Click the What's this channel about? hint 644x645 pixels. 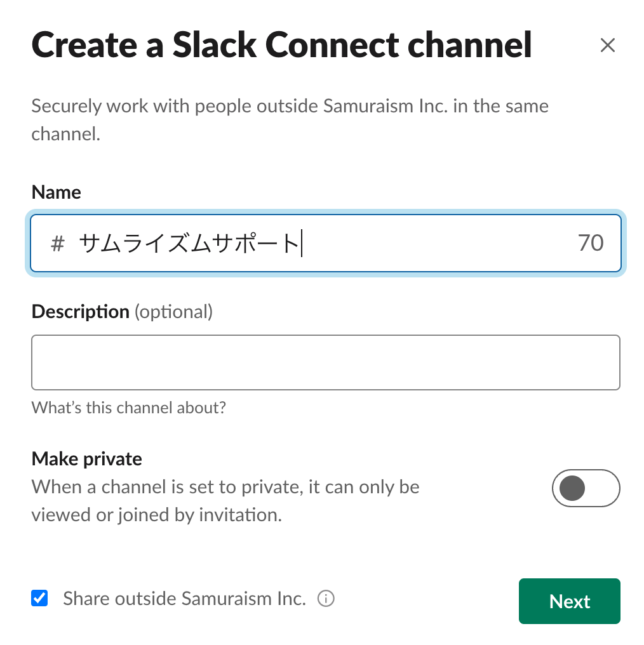[x=129, y=408]
